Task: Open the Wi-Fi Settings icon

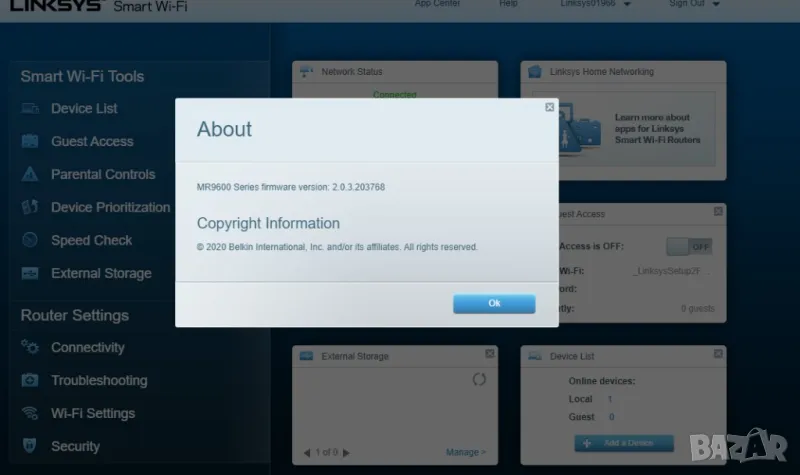Action: tap(30, 414)
